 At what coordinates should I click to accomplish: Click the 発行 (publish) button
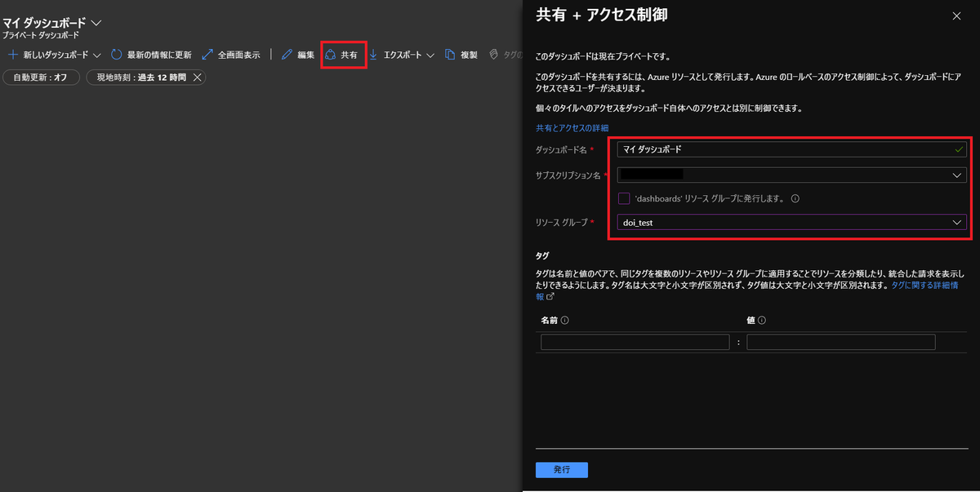pyautogui.click(x=561, y=469)
